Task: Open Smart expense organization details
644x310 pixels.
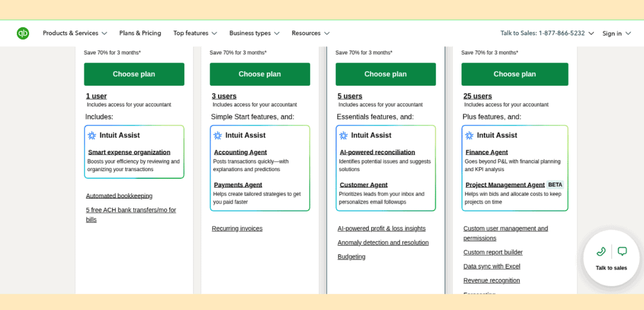Action: tap(129, 153)
